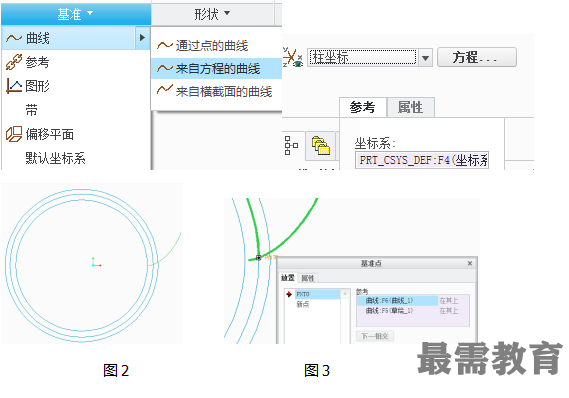Screen dimensions: 569x398
Task: Choose 来自方程的曲线 from the submenu
Action: pyautogui.click(x=217, y=69)
